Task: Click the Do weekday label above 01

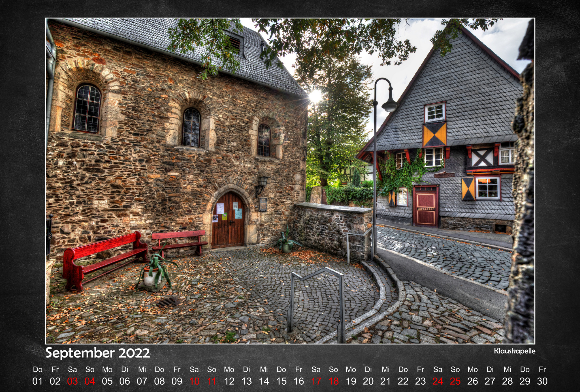Action: pos(37,369)
